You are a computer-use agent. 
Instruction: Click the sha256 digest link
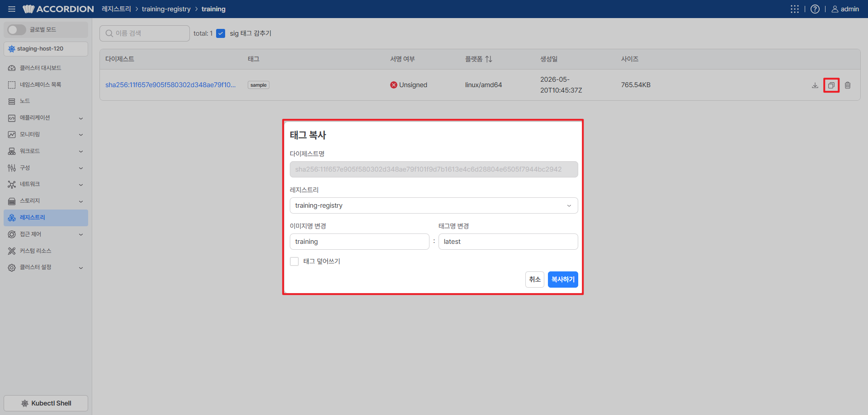170,85
